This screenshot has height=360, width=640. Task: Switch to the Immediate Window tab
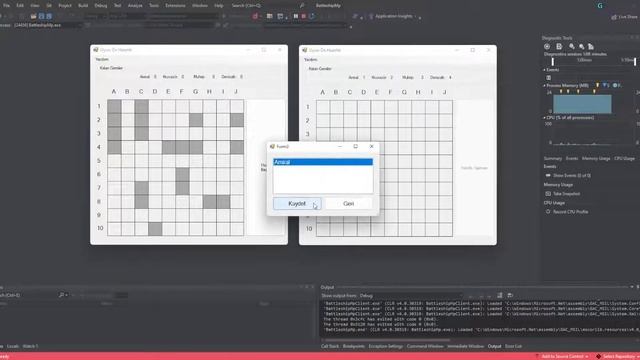pyautogui.click(x=465, y=346)
